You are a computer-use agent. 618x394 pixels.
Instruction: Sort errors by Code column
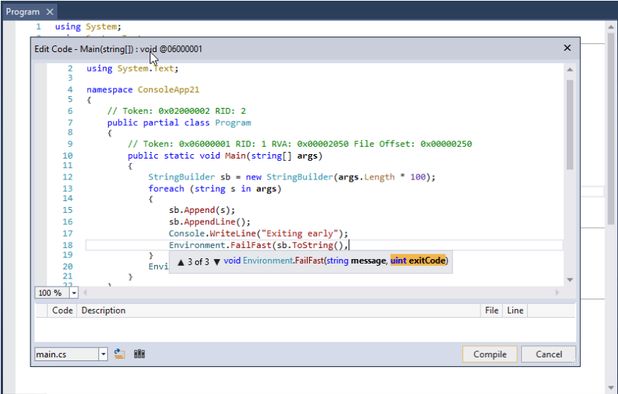[x=62, y=310]
